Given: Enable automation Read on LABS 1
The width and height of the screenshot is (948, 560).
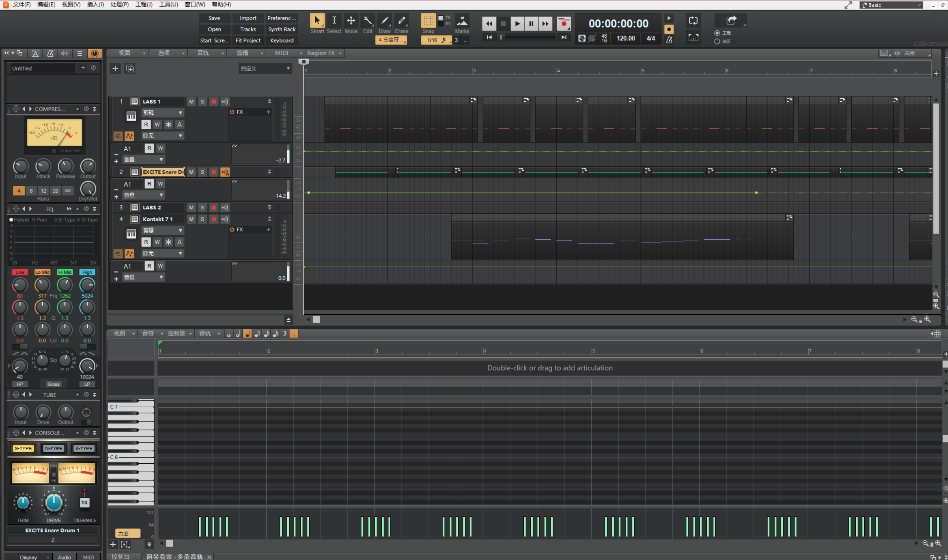Looking at the screenshot, I should click(146, 125).
